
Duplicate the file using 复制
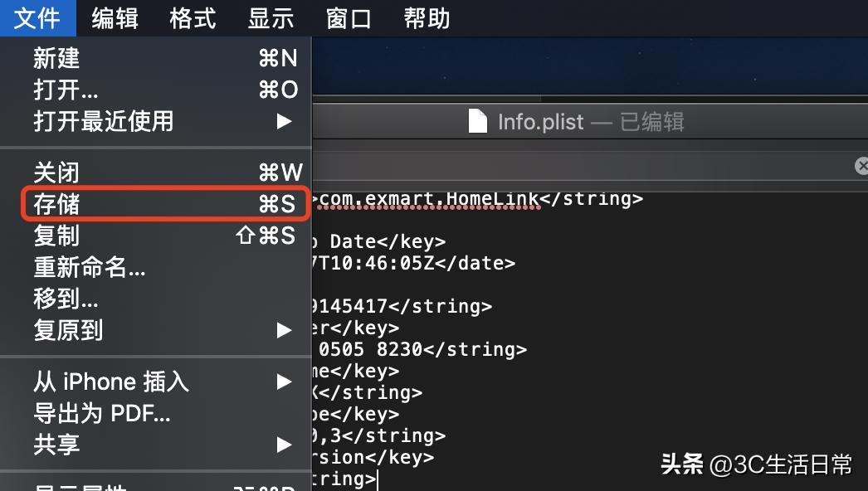(x=56, y=236)
